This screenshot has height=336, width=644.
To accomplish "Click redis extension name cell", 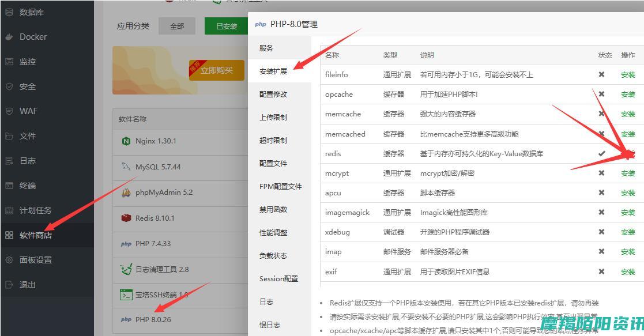I will (x=333, y=154).
